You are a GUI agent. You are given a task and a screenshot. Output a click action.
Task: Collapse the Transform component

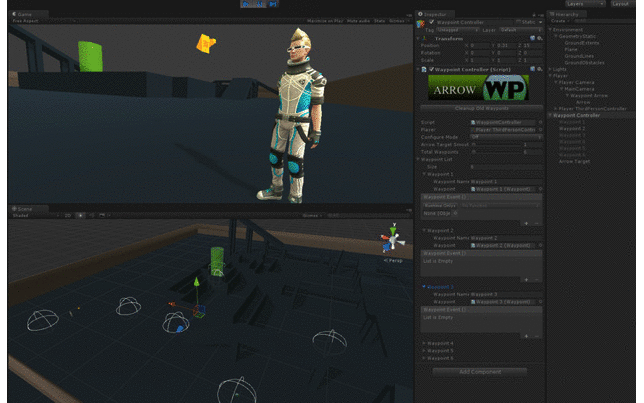coord(419,39)
